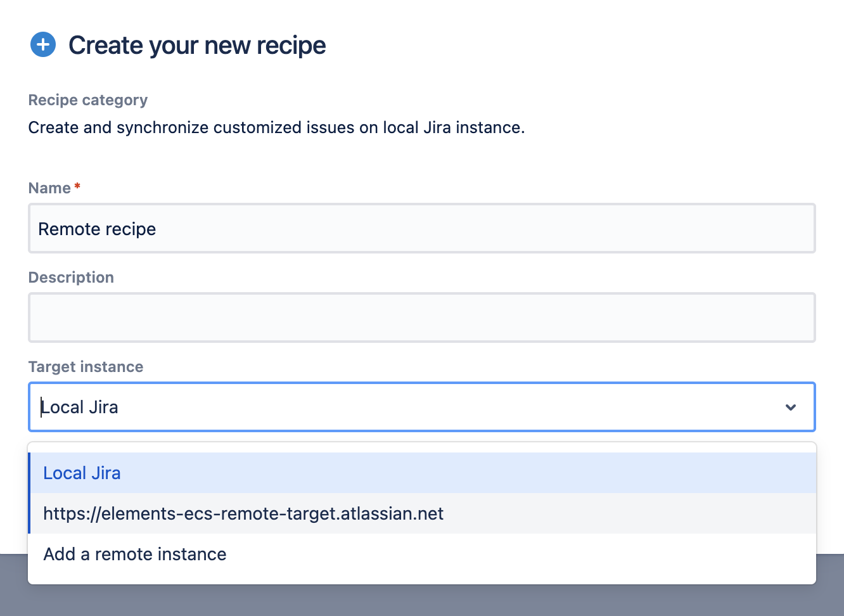Viewport: 844px width, 616px height.
Task: Click the Target instance label
Action: click(x=86, y=366)
